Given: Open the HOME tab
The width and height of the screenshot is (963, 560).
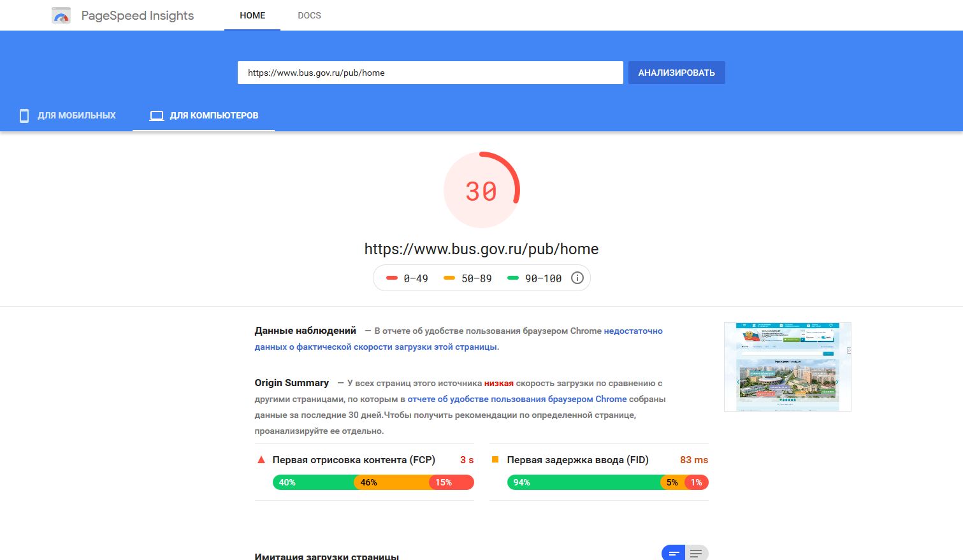Looking at the screenshot, I should coord(252,15).
